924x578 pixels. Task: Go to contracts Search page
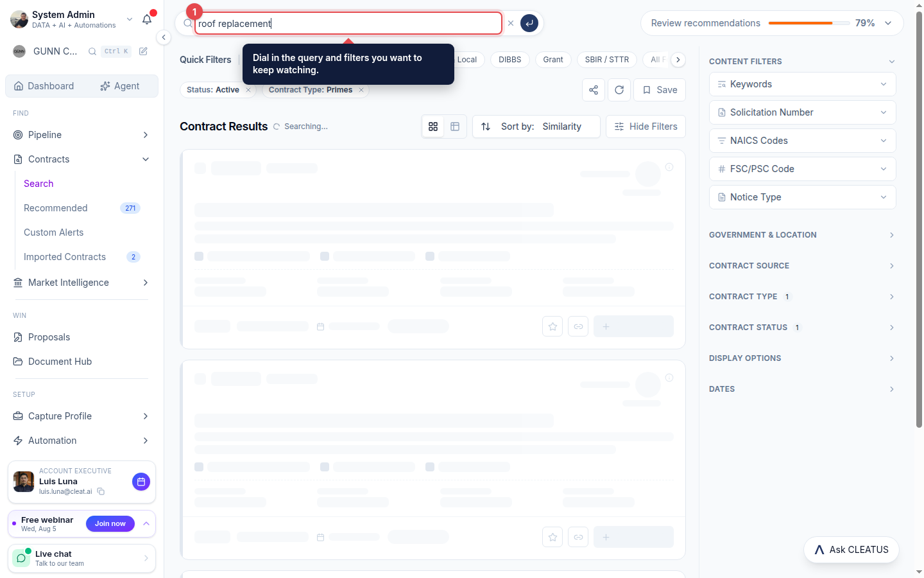pyautogui.click(x=38, y=184)
